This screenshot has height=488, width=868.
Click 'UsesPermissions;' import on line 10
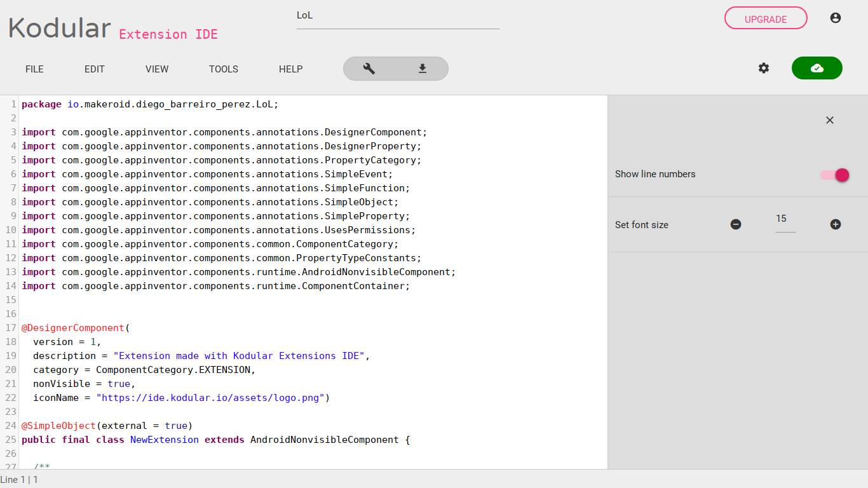pos(370,230)
